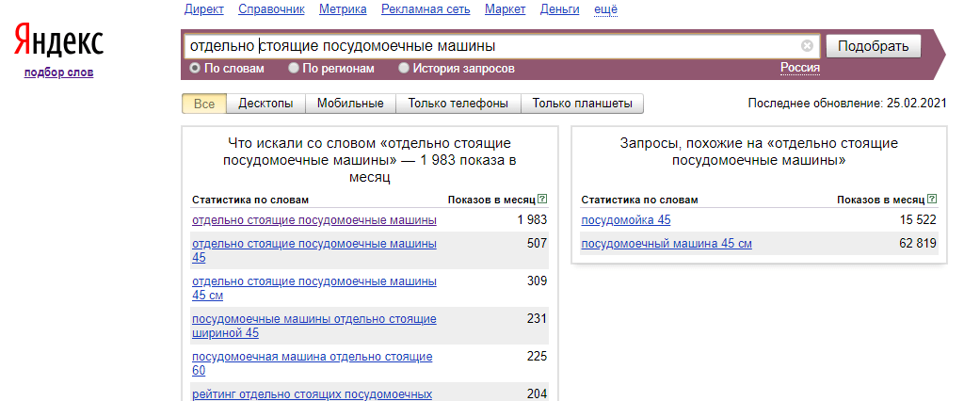Select the По словам radio button
This screenshot has height=401, width=980.
[x=194, y=68]
